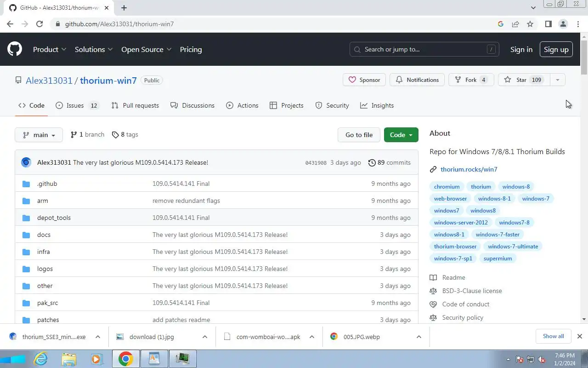Open the Chrome share page icon

515,24
